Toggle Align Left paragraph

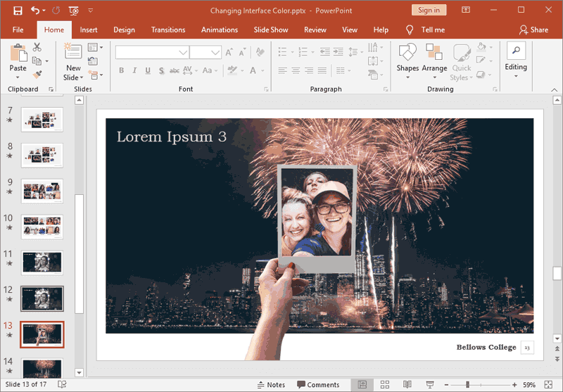pyautogui.click(x=283, y=70)
